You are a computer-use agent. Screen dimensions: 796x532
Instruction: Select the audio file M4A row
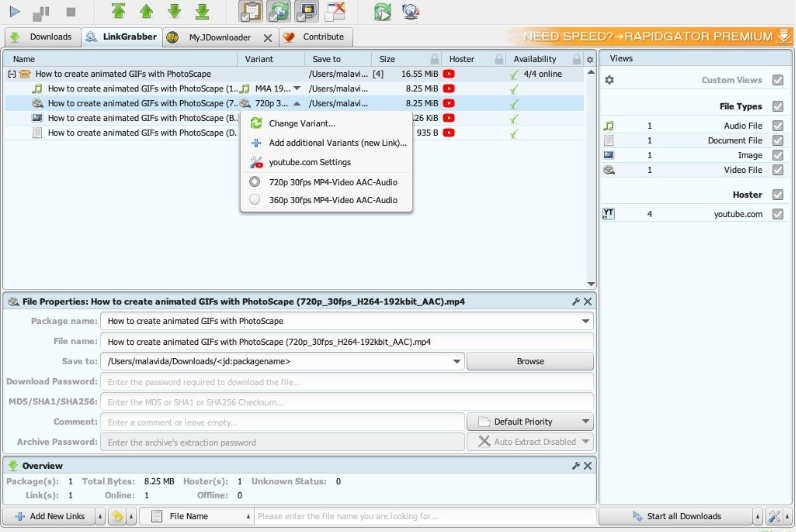[294, 88]
